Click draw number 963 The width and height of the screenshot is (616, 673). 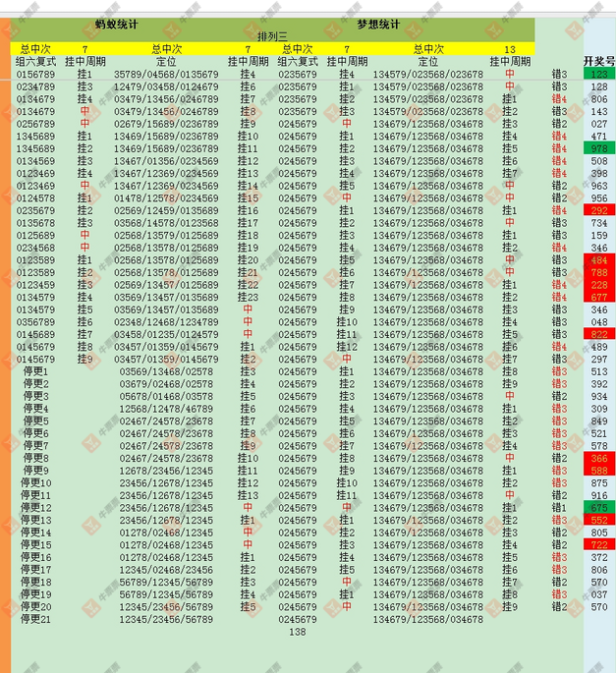[599, 186]
